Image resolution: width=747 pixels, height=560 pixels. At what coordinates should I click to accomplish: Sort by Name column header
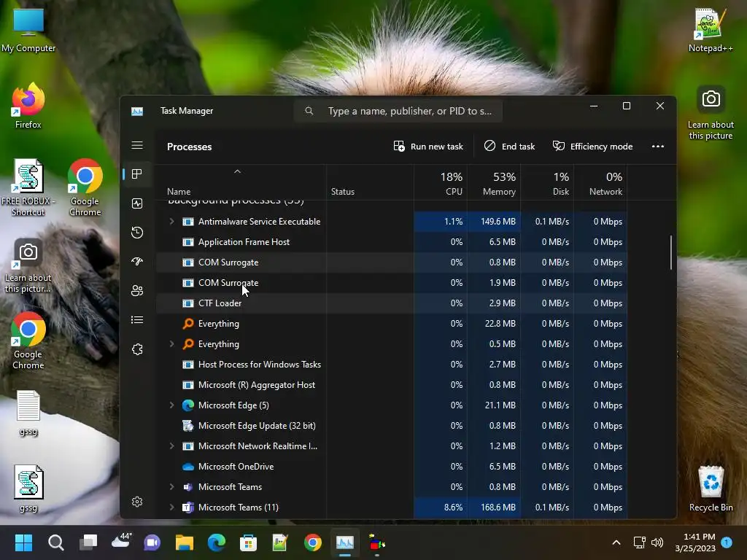pyautogui.click(x=179, y=192)
